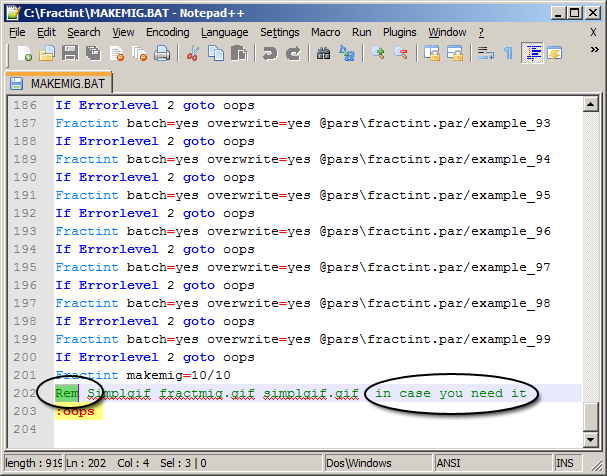Paste clipboard with Paste icon

point(239,53)
